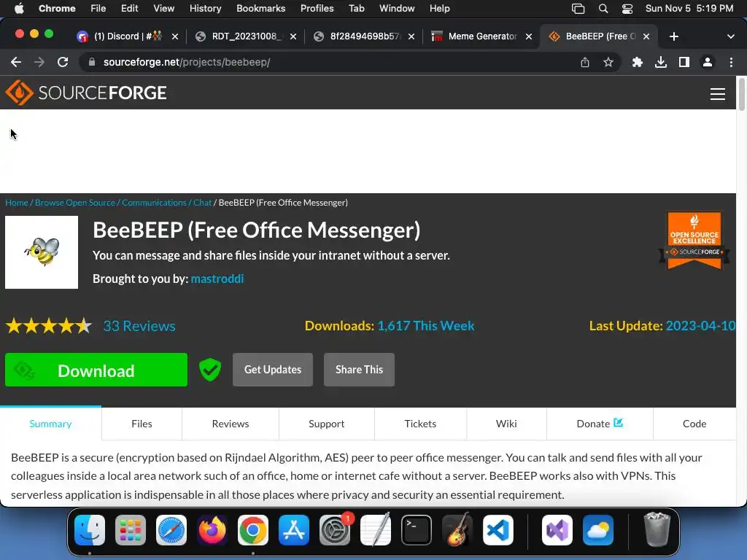747x560 pixels.
Task: Click the page vertical scrollbar
Action: point(741,94)
